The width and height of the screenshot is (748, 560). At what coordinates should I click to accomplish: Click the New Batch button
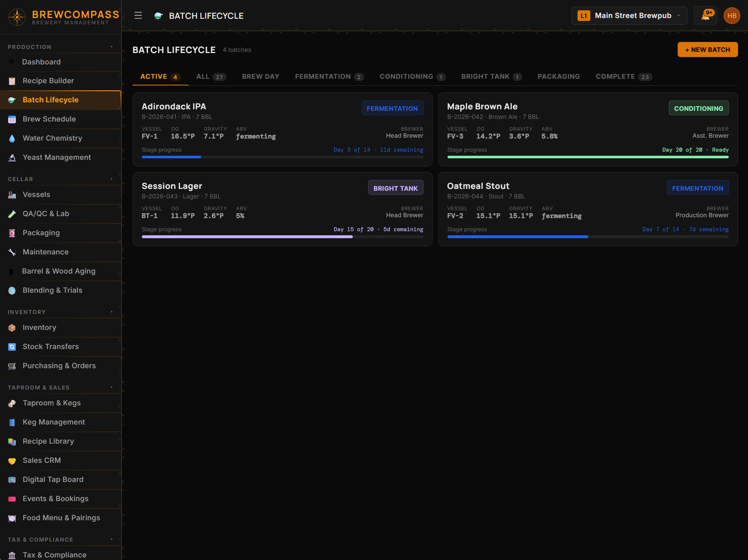click(707, 50)
